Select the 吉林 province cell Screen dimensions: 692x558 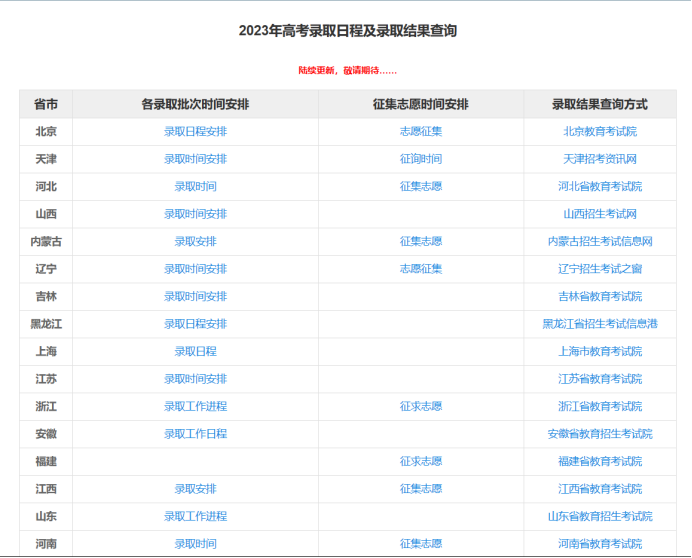tap(46, 296)
